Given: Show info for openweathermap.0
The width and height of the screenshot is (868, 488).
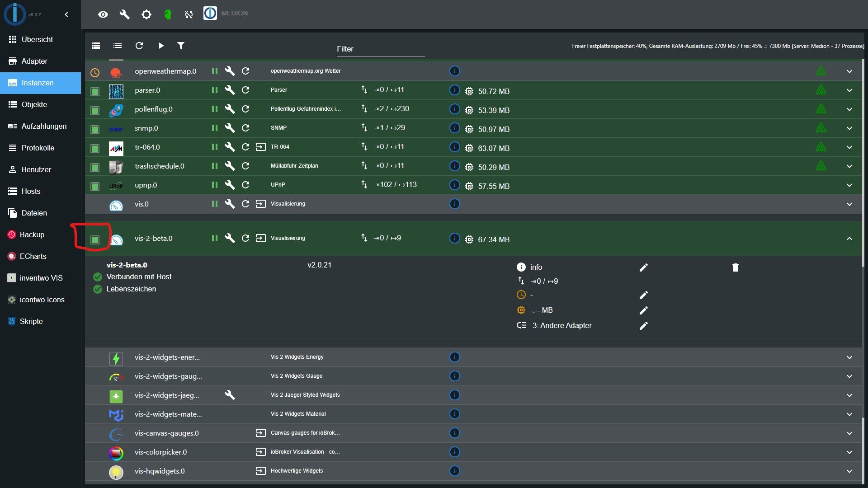Looking at the screenshot, I should (x=455, y=71).
